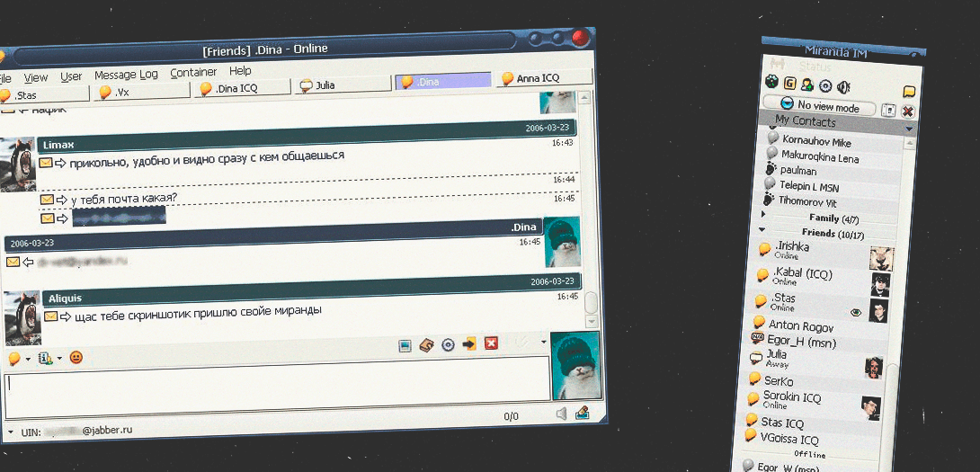
Task: Open the user info icon in the chat toolbar
Action: coord(45,358)
